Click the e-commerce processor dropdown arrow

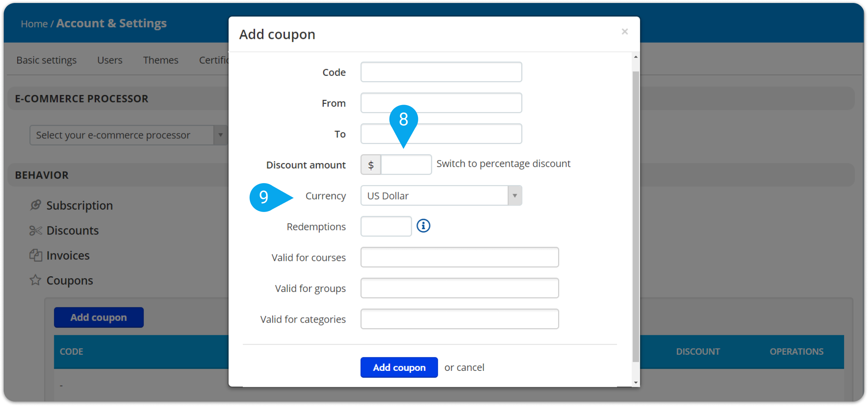220,135
